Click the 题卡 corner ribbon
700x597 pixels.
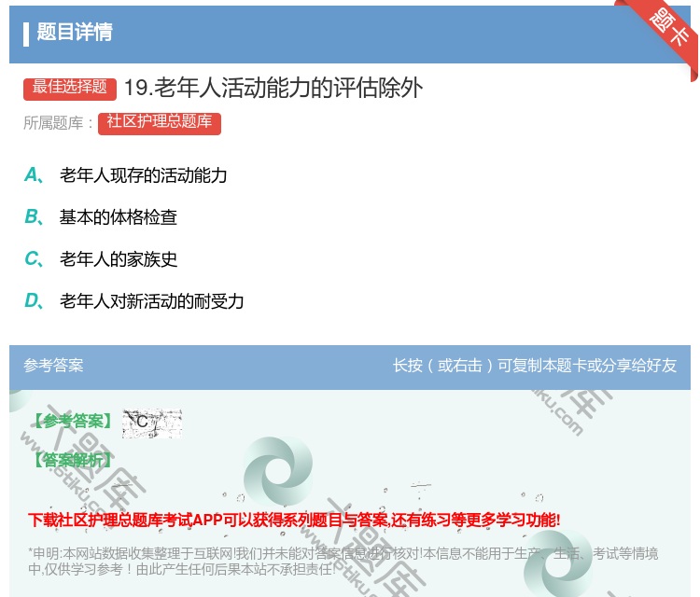pyautogui.click(x=668, y=30)
